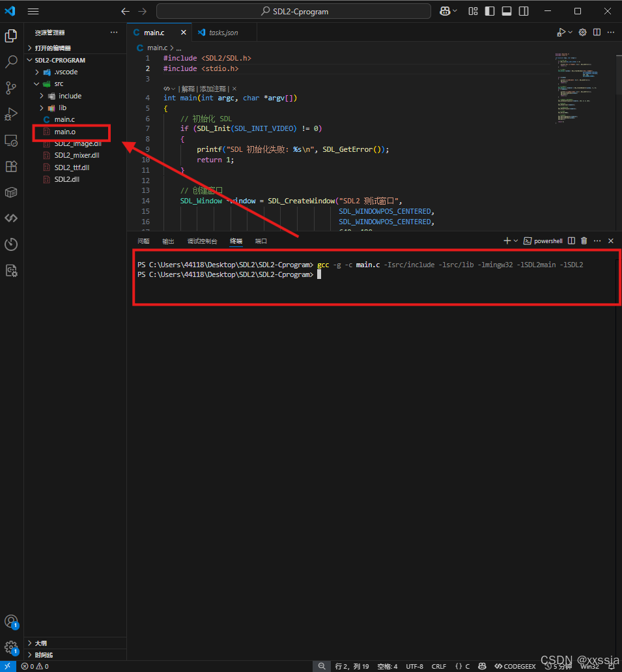Click the Search icon in activity bar

10,61
